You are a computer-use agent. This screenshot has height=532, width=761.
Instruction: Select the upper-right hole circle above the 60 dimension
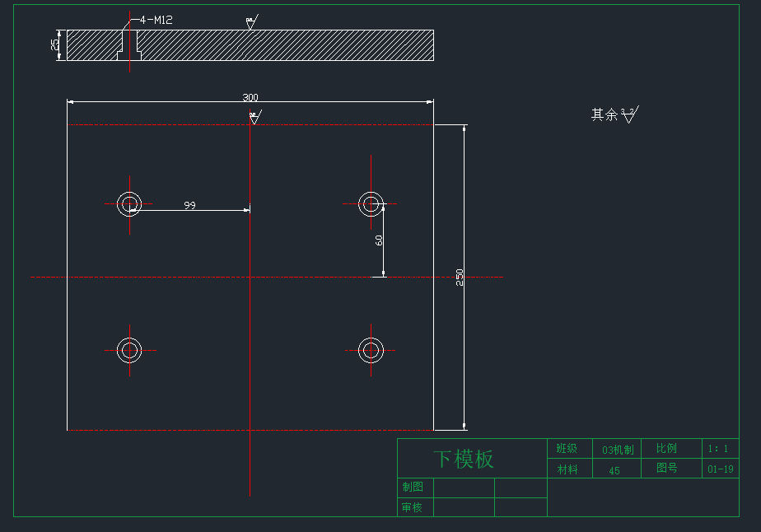[x=371, y=204]
